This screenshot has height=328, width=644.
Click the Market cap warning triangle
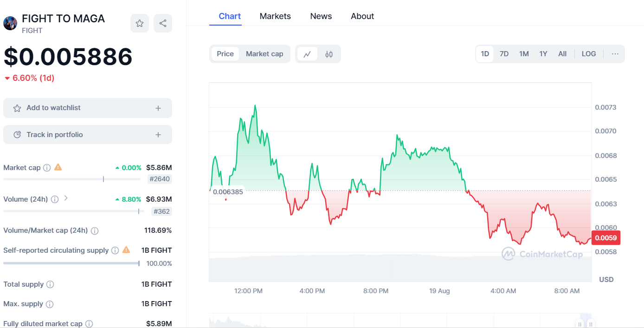point(58,167)
